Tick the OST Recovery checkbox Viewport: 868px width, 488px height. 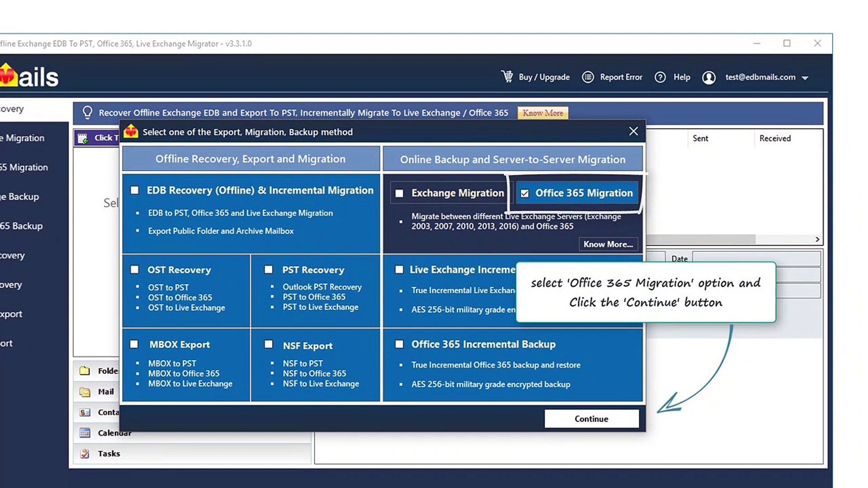point(135,270)
